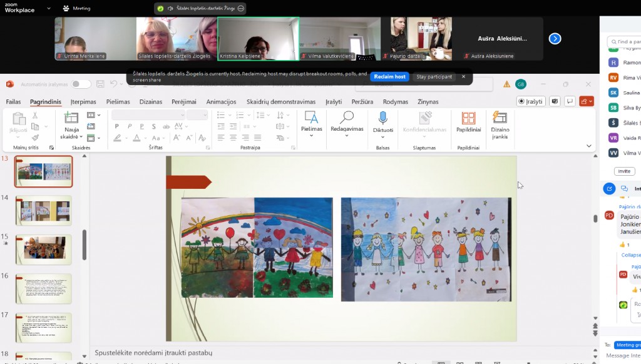Click the save disk icon in title bar

click(x=99, y=84)
